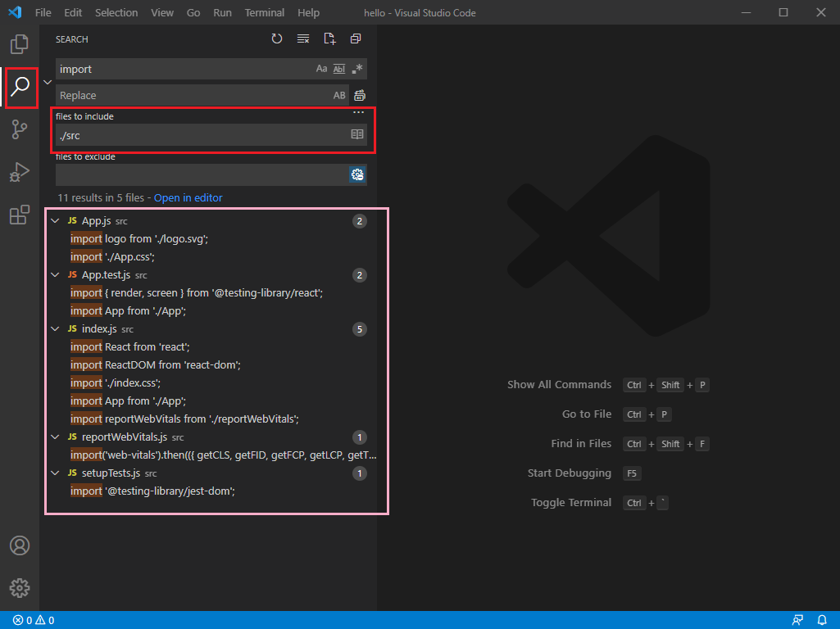The width and height of the screenshot is (840, 629).
Task: Collapse all search results icon
Action: (355, 38)
